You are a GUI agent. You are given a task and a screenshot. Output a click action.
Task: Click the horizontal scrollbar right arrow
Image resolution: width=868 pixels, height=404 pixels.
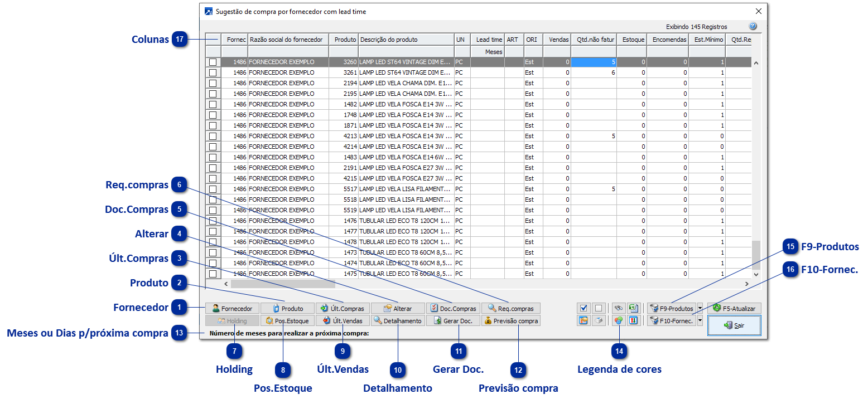point(746,284)
